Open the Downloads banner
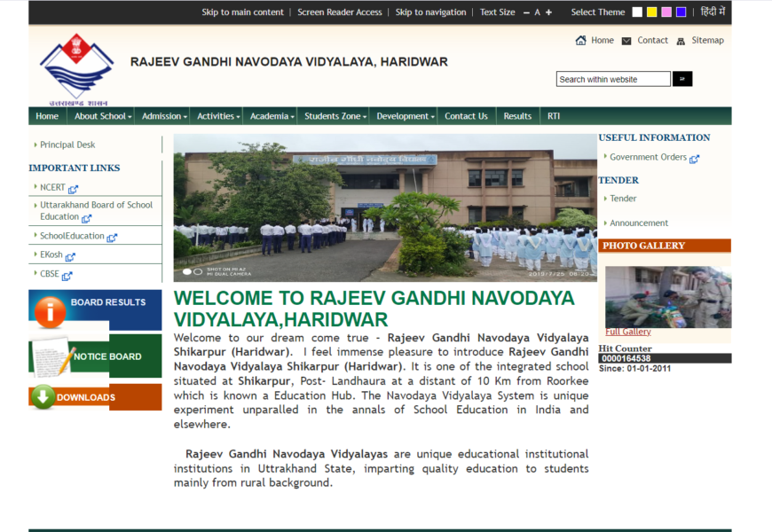 95,396
